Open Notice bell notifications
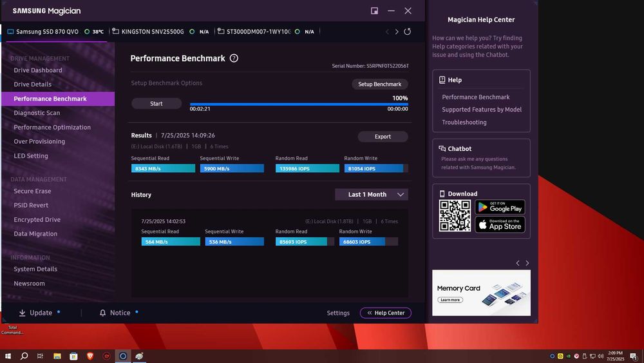This screenshot has width=644, height=363. point(103,313)
